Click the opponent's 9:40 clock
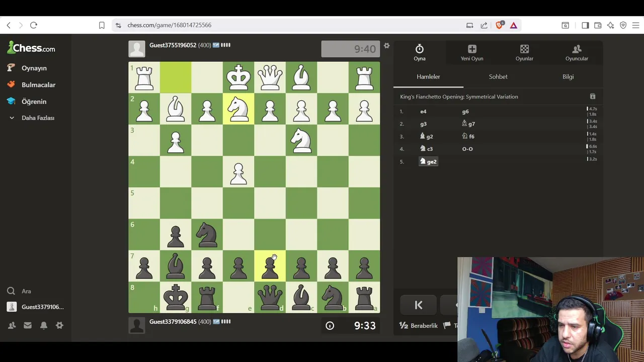The height and width of the screenshot is (362, 644). click(x=351, y=49)
